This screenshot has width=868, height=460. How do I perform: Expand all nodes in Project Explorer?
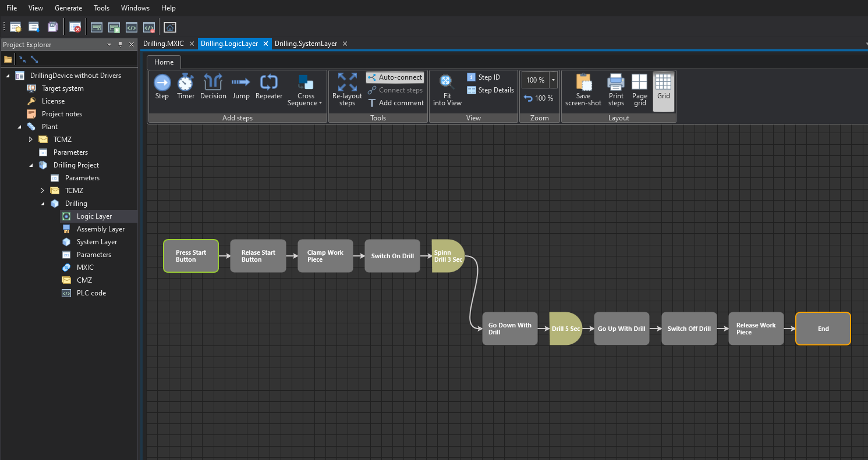pyautogui.click(x=34, y=59)
